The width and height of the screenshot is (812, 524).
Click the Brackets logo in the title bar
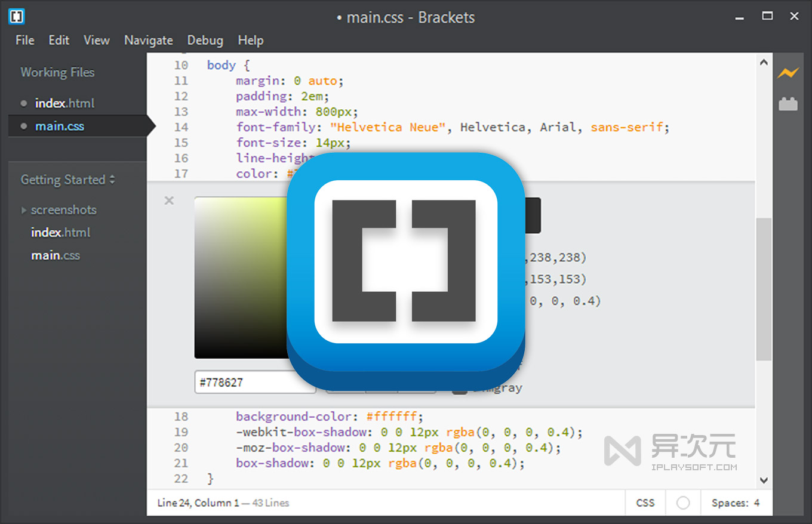pyautogui.click(x=15, y=17)
